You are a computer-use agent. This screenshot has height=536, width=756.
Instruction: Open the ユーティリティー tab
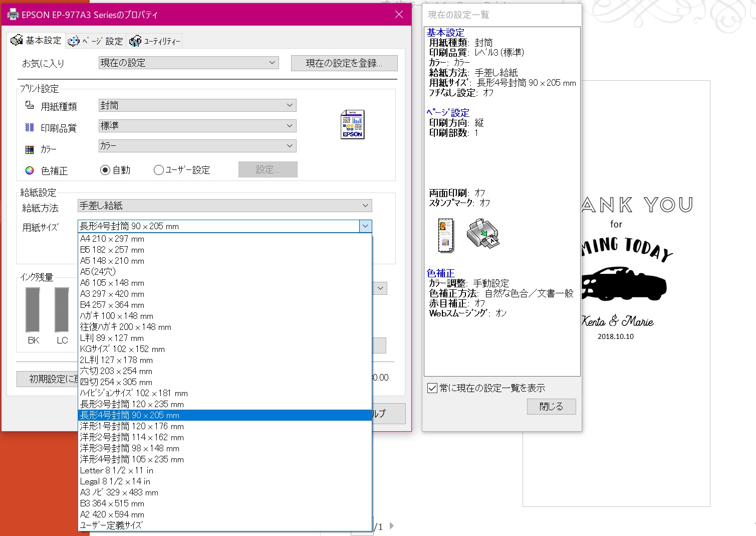154,41
